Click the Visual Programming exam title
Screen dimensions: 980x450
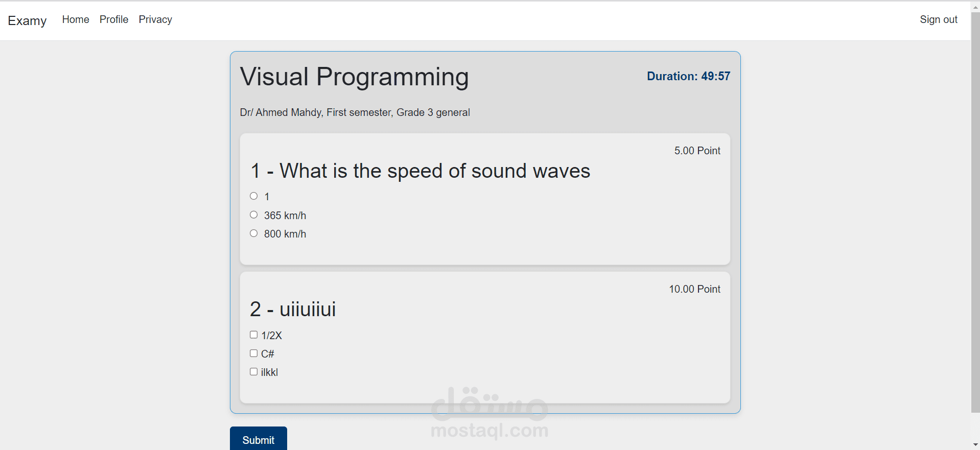(x=354, y=77)
